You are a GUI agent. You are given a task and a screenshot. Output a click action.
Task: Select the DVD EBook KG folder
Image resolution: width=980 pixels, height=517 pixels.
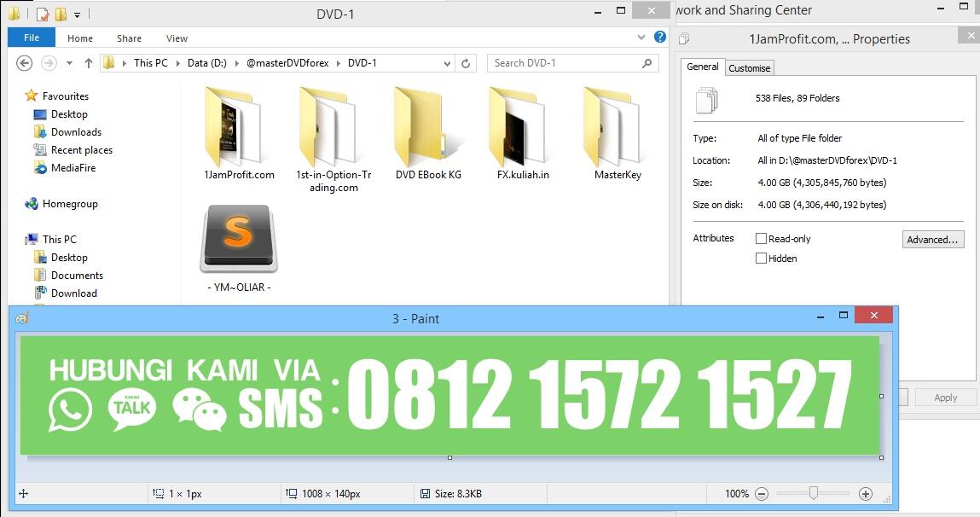point(428,133)
